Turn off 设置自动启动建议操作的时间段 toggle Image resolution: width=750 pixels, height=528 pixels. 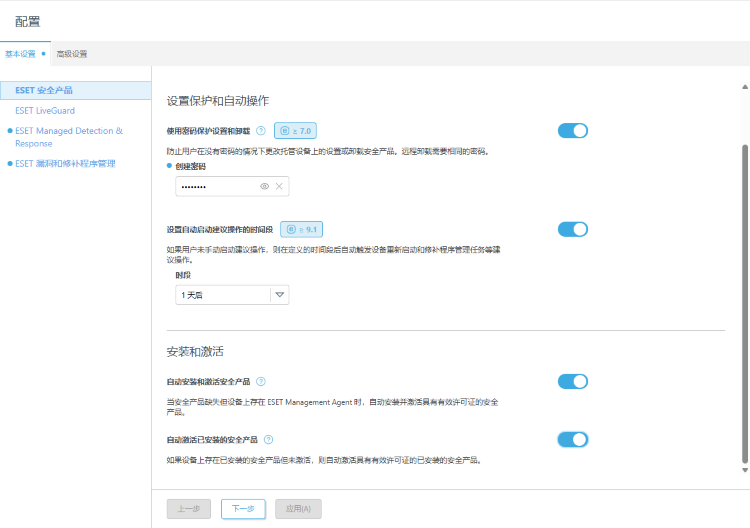click(572, 229)
